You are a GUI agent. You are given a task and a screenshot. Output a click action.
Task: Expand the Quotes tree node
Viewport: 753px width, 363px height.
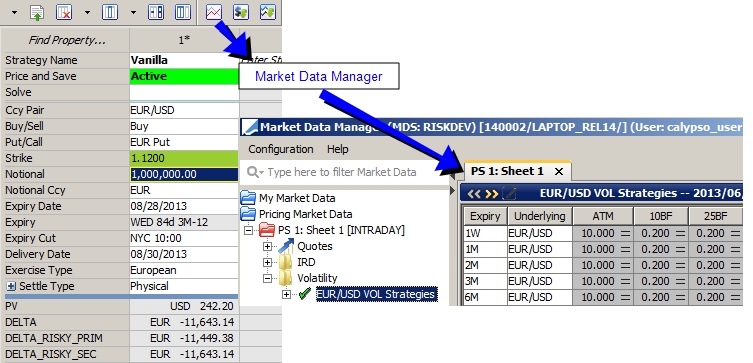(x=267, y=247)
